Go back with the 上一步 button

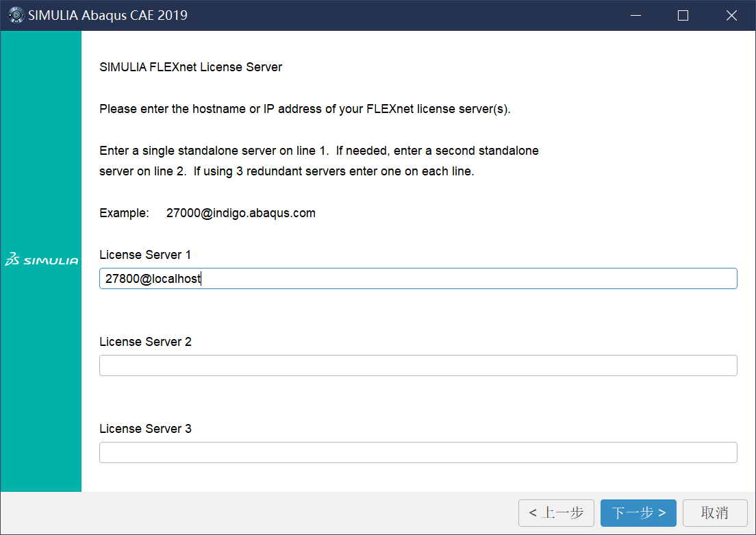click(556, 513)
